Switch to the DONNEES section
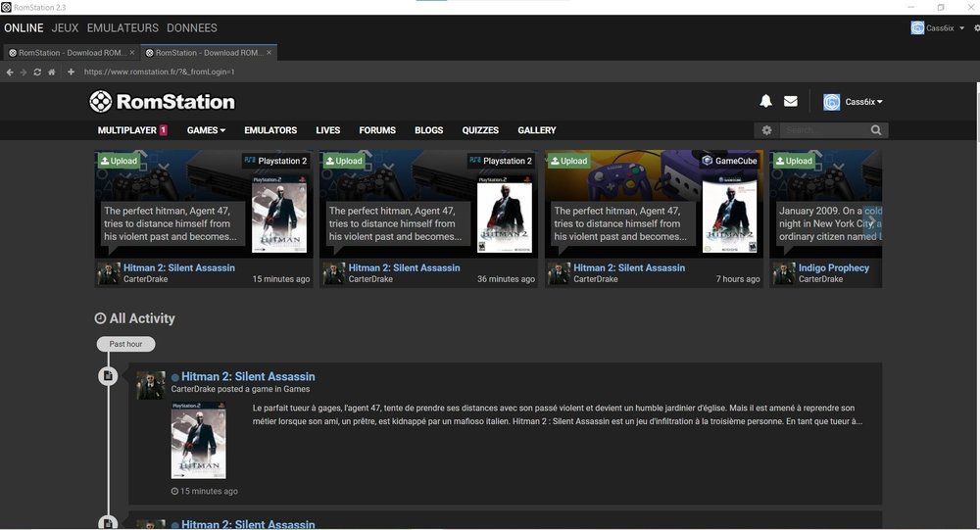The width and height of the screenshot is (980, 530). [192, 28]
